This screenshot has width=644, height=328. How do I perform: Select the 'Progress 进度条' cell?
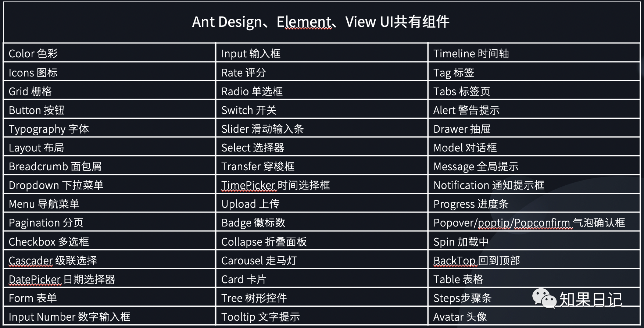tap(534, 204)
